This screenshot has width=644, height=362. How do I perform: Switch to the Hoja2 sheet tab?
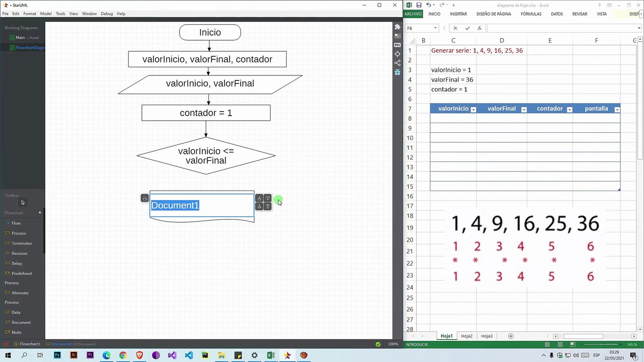click(466, 336)
